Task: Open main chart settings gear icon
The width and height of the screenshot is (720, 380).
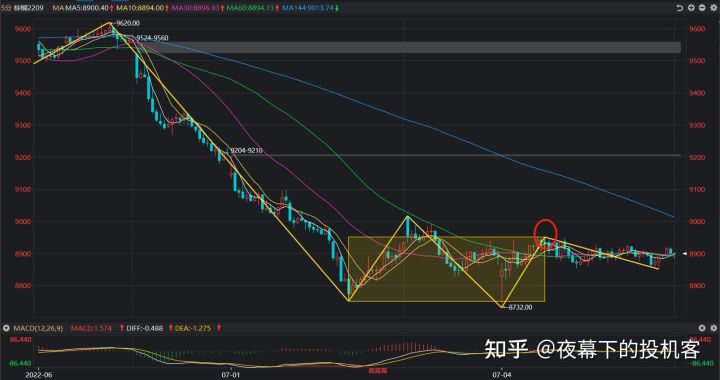Action: 713,8
